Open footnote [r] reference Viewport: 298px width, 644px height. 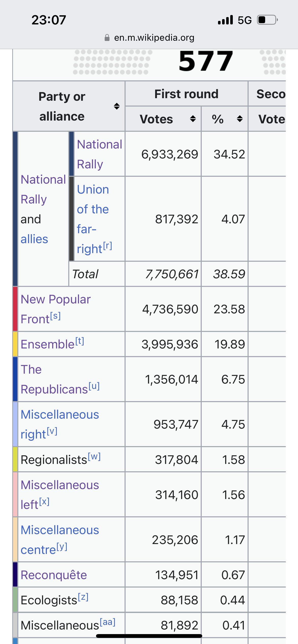(107, 246)
